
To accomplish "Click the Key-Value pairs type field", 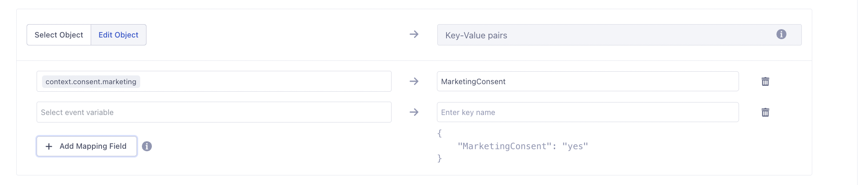I will (603, 35).
